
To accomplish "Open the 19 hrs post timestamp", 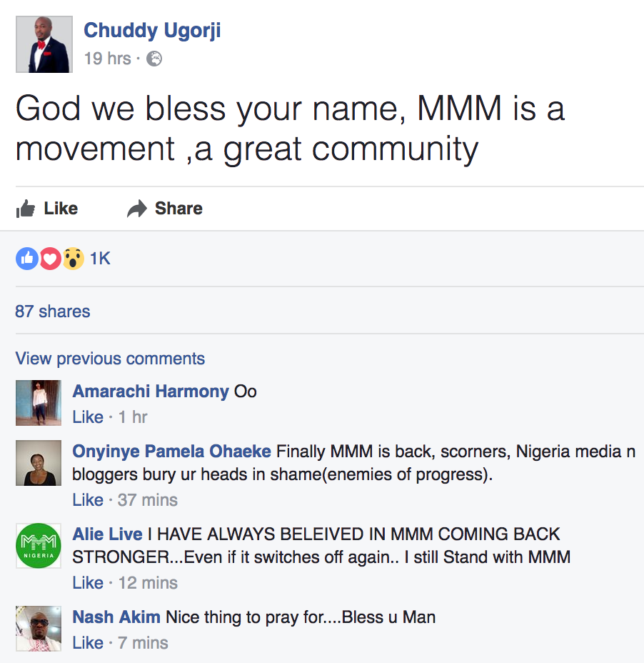I will [107, 59].
